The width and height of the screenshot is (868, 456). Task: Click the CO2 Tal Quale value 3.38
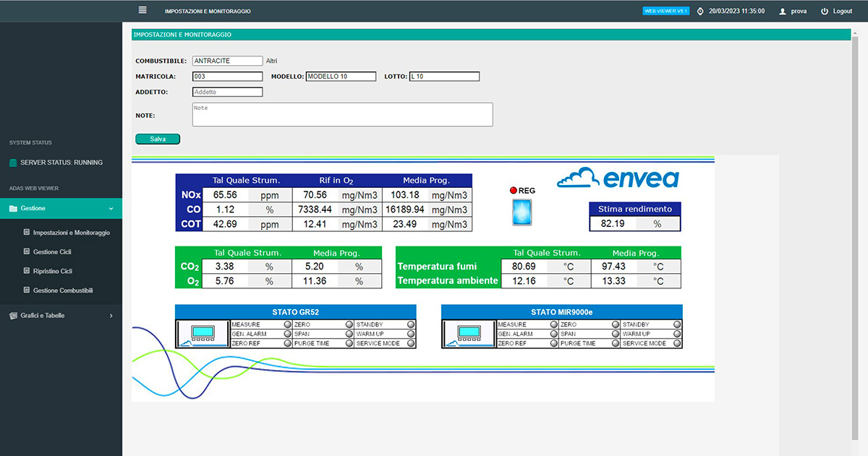coord(225,267)
